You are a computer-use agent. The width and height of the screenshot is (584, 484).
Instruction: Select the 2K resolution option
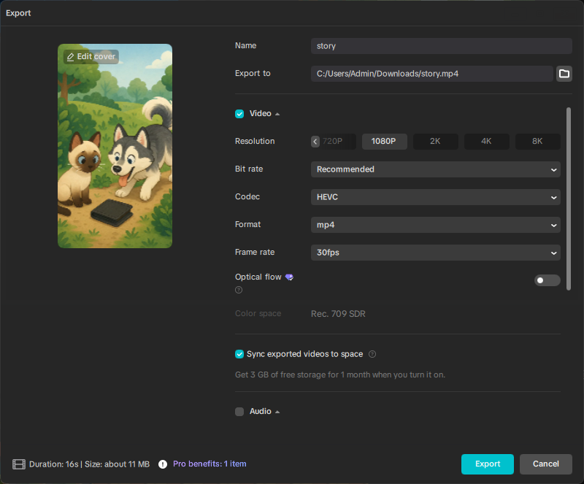[x=435, y=141]
